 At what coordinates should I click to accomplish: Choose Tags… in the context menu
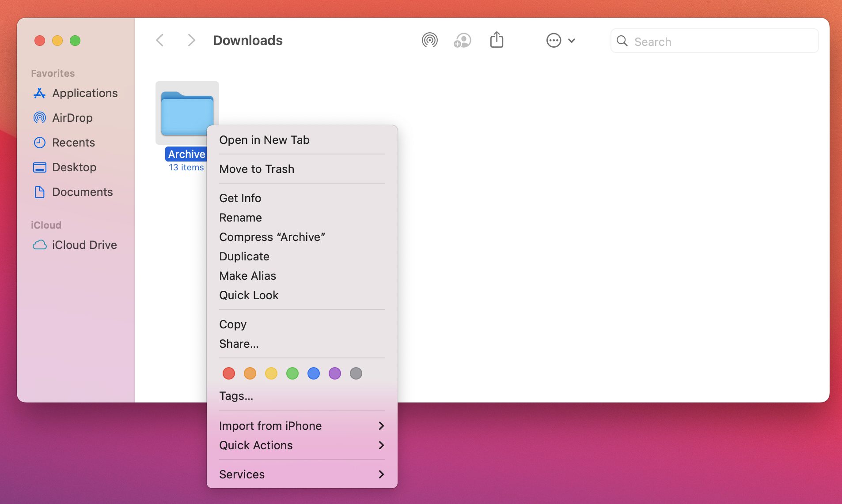(x=302, y=395)
